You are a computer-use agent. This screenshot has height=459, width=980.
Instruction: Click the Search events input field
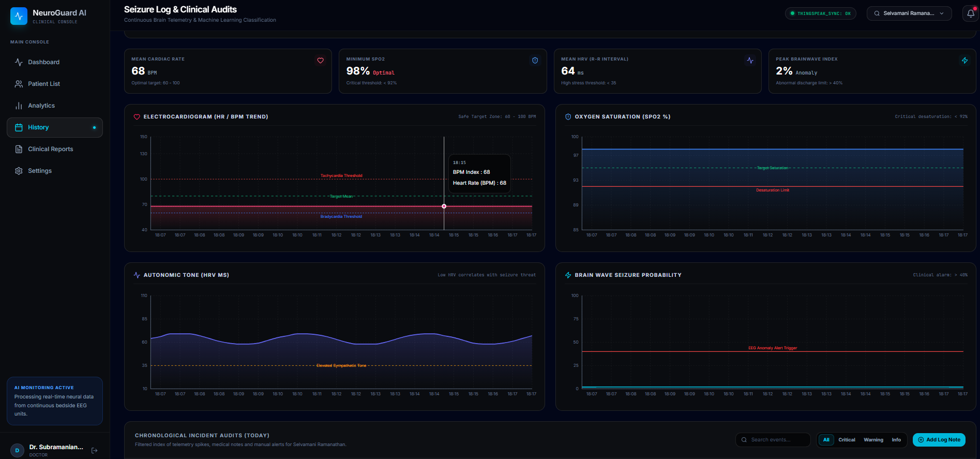(x=773, y=440)
